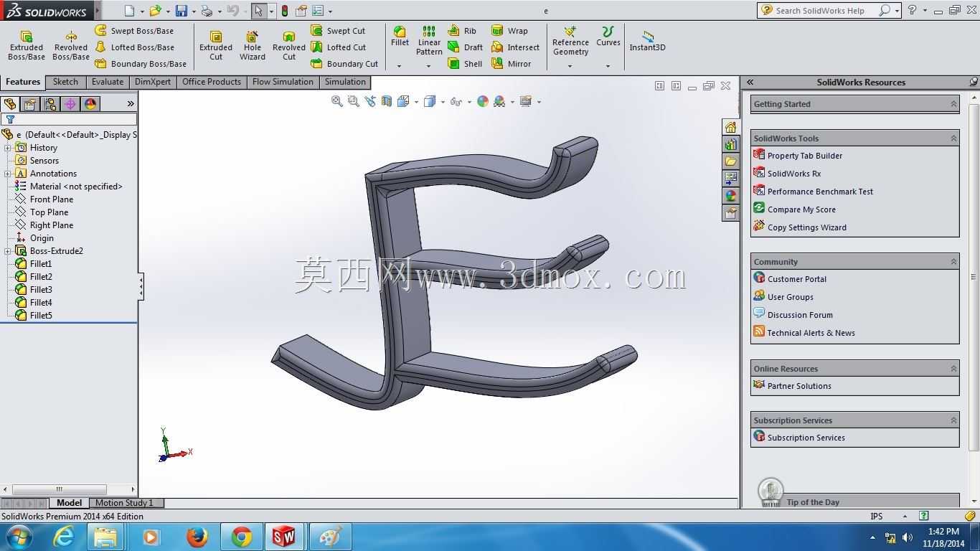The width and height of the screenshot is (980, 551).
Task: Open Google Chrome from the taskbar
Action: [242, 537]
